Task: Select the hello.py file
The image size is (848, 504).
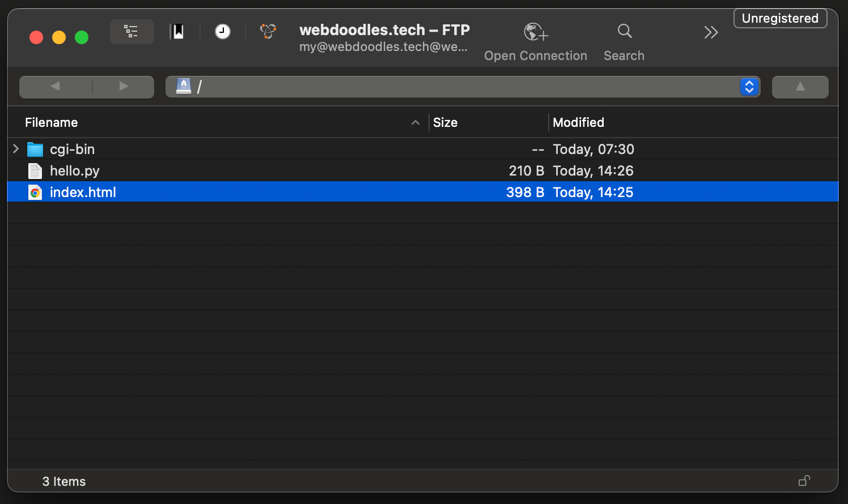Action: [75, 171]
